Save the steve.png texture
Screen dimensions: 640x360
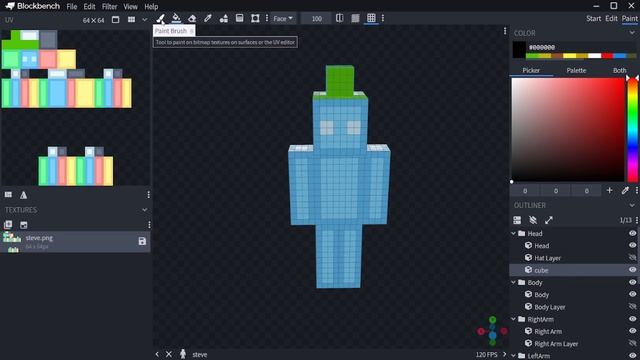(x=142, y=242)
